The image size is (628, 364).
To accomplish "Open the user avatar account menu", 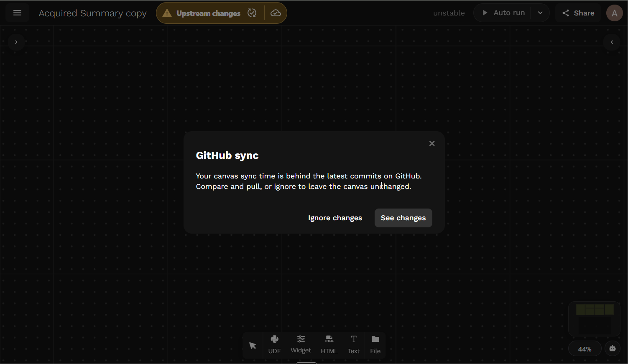I will (614, 13).
